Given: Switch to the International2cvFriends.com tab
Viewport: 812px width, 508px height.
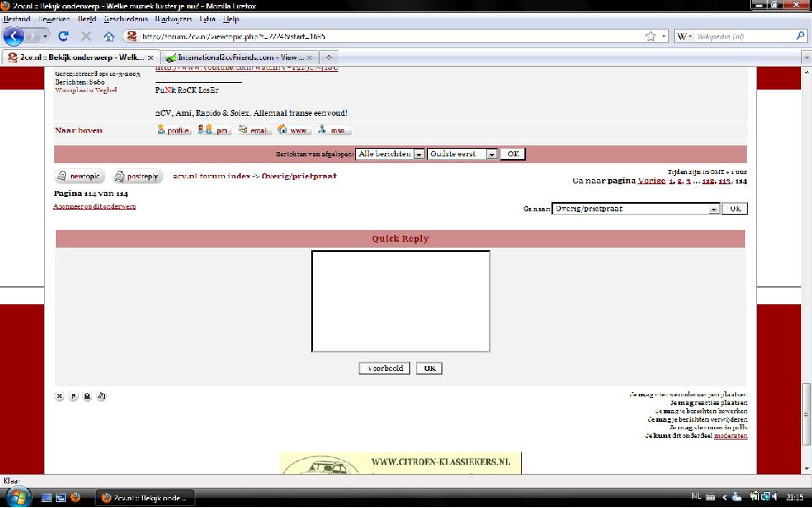Looking at the screenshot, I should click(x=237, y=57).
